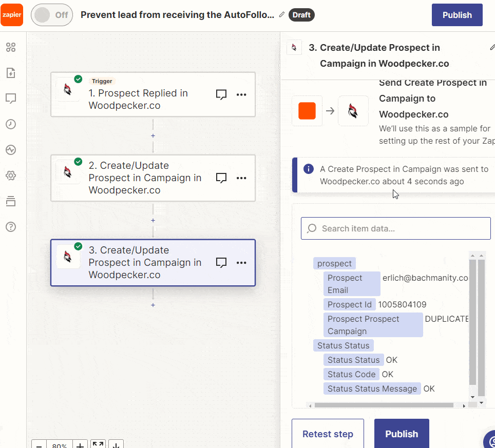This screenshot has width=495, height=448.
Task: Open the comments sidebar icon
Action: 11,99
